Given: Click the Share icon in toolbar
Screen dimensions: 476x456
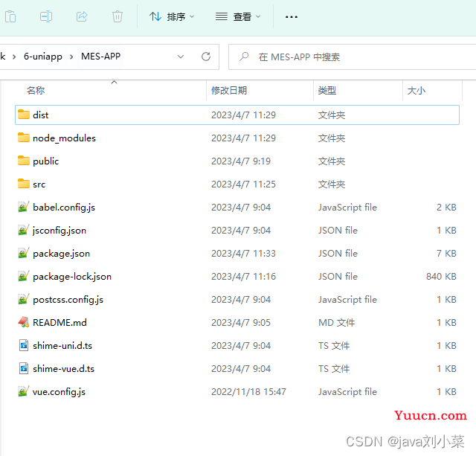Looking at the screenshot, I should click(x=82, y=16).
